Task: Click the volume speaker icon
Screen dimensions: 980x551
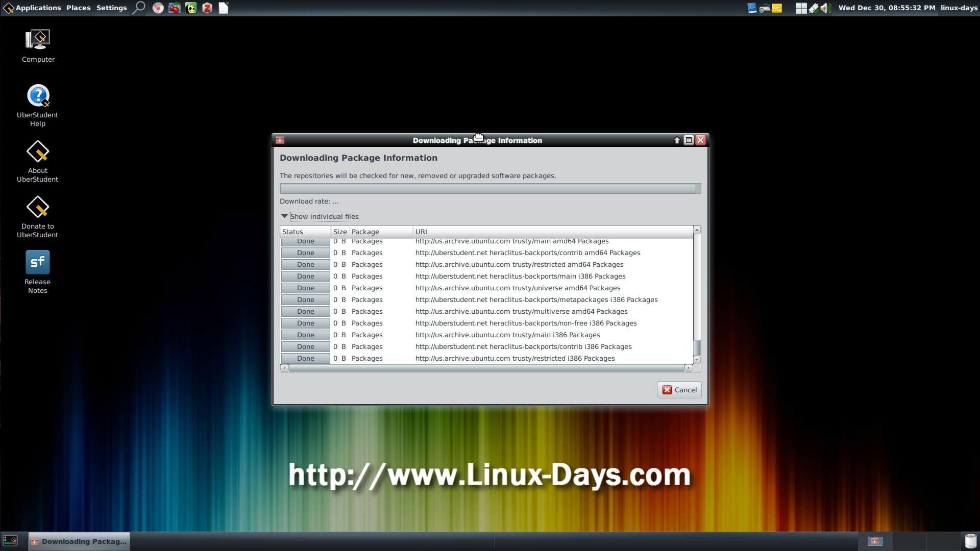Action: coord(826,8)
